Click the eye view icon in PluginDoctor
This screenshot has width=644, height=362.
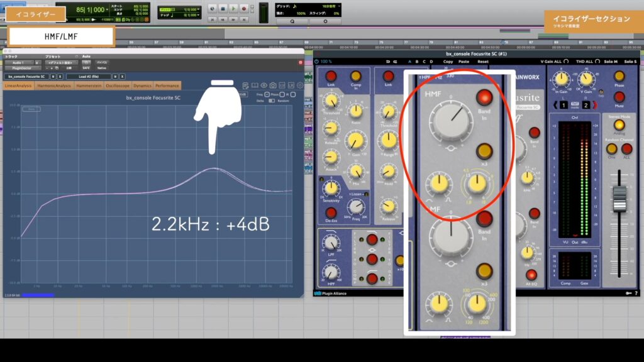click(x=264, y=85)
